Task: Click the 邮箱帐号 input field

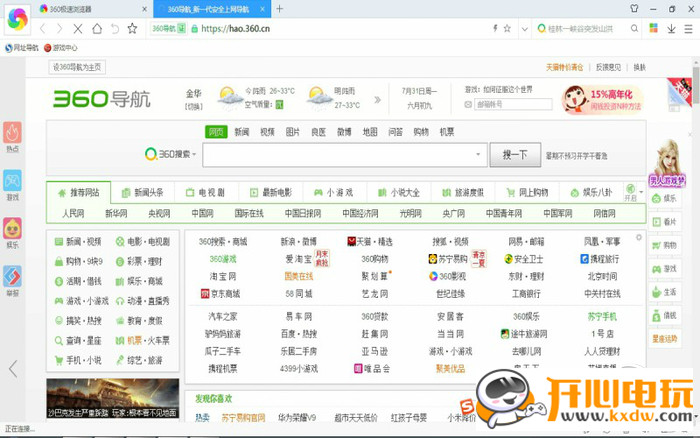Action: coord(513,104)
